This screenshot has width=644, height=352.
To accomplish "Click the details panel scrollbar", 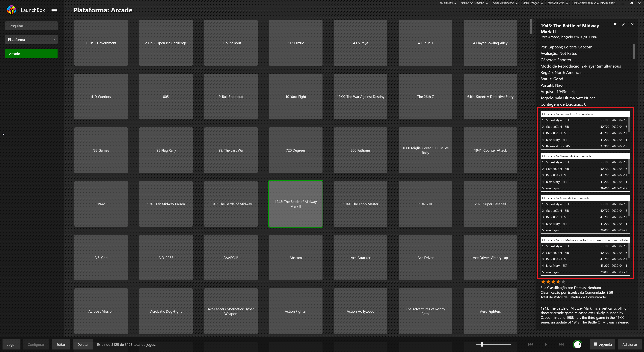I will [634, 52].
